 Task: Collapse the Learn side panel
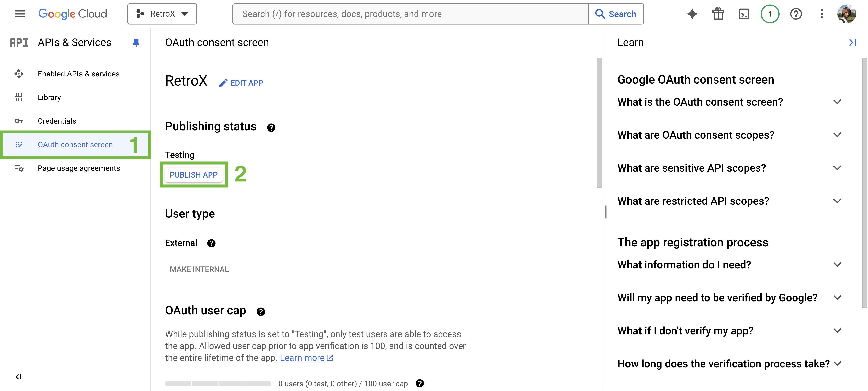coord(852,42)
